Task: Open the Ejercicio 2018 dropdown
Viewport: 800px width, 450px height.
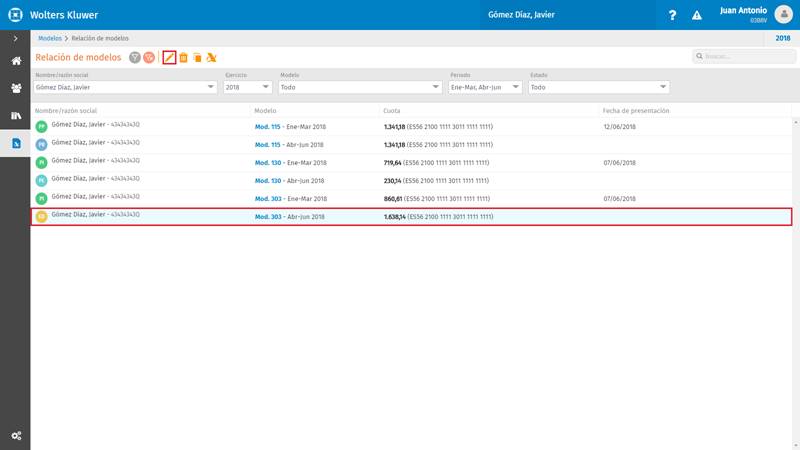Action: click(x=247, y=87)
